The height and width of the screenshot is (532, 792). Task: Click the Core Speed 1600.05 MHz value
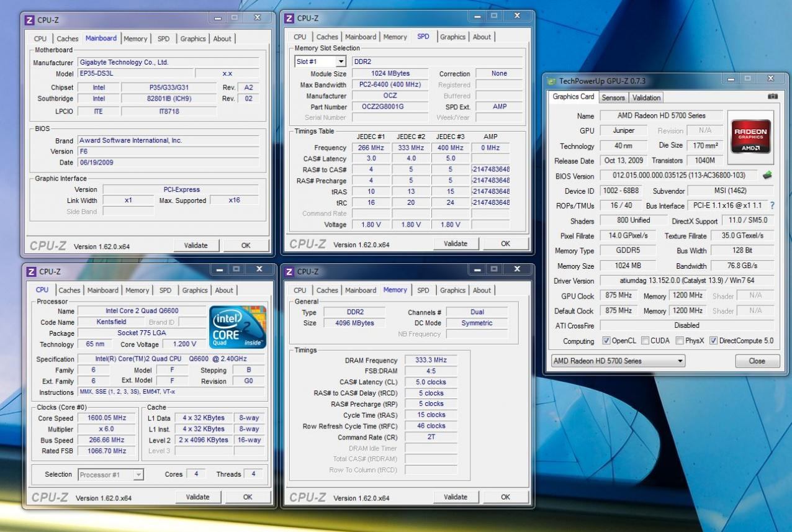(107, 418)
